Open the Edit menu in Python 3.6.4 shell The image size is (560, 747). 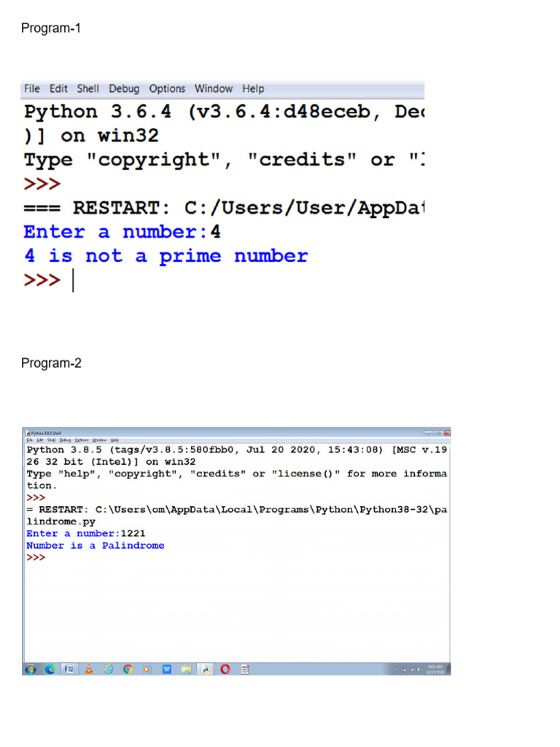[58, 88]
